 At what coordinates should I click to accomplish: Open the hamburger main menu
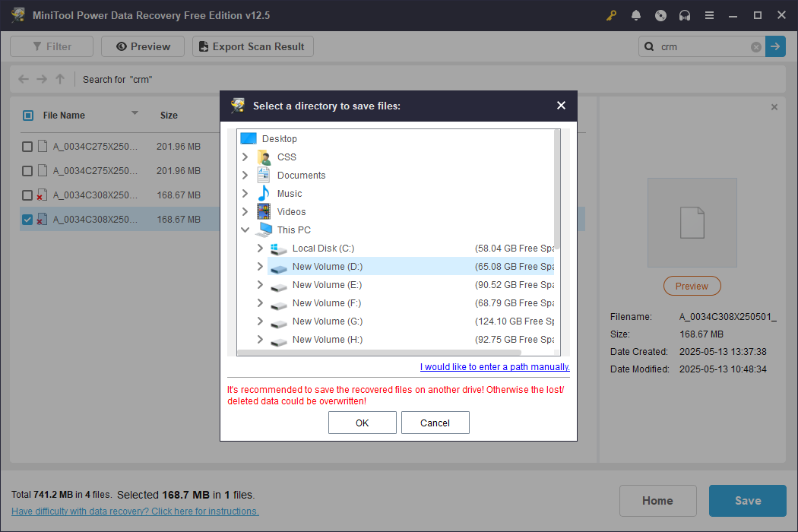click(709, 14)
